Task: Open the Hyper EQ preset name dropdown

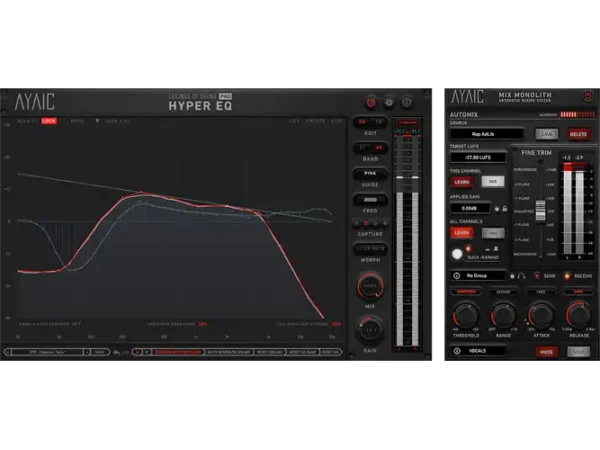Action: point(47,352)
